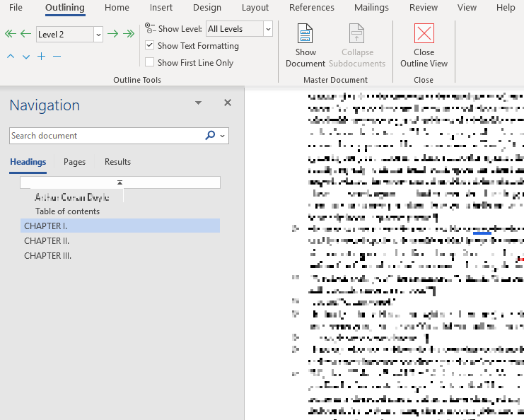Demote to body text with double-right arrow
Viewport: 524px width, 420px height.
tap(128, 34)
